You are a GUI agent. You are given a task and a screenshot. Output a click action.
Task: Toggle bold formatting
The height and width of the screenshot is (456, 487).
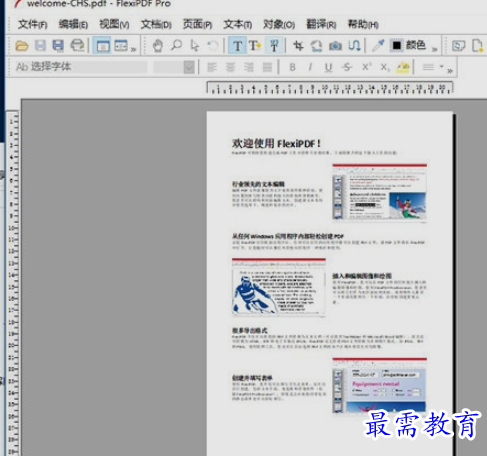click(292, 67)
